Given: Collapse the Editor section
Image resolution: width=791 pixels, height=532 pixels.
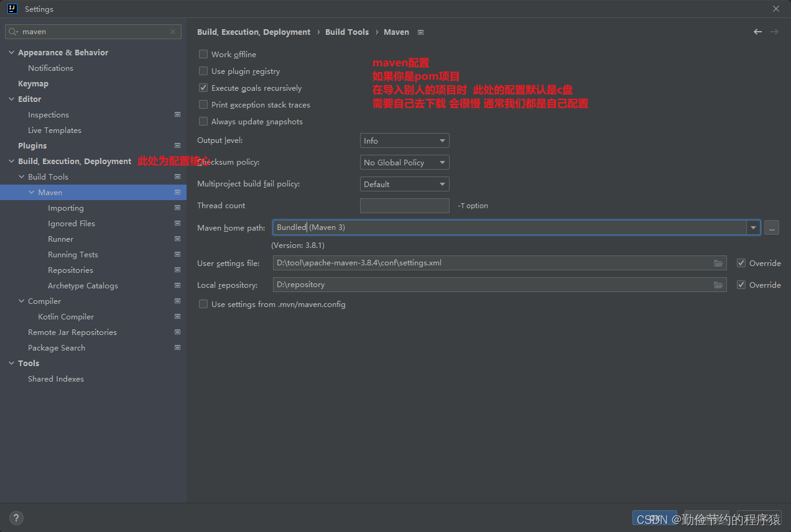Looking at the screenshot, I should tap(11, 99).
